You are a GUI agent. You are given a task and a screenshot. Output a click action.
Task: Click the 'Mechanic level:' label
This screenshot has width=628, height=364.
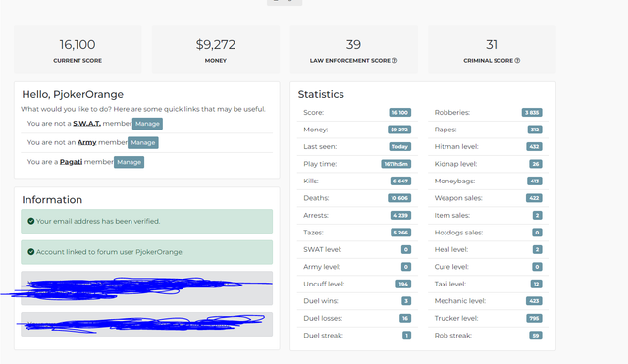click(x=460, y=301)
